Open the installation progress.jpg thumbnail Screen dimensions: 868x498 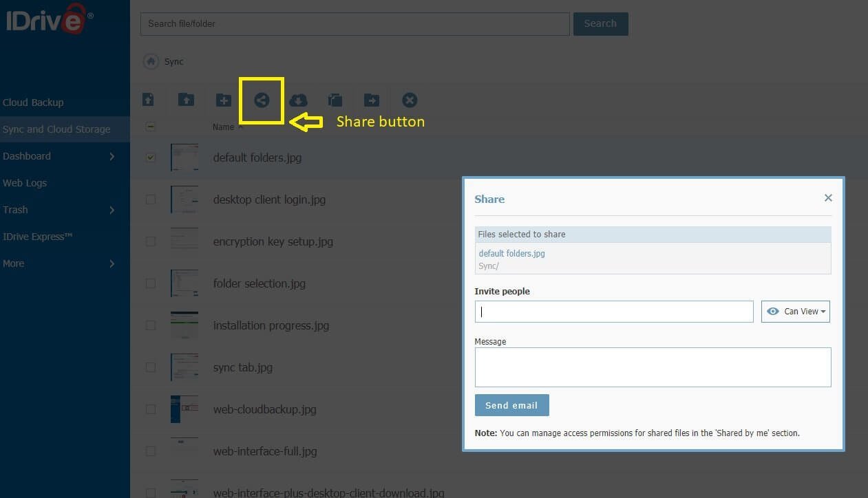184,325
